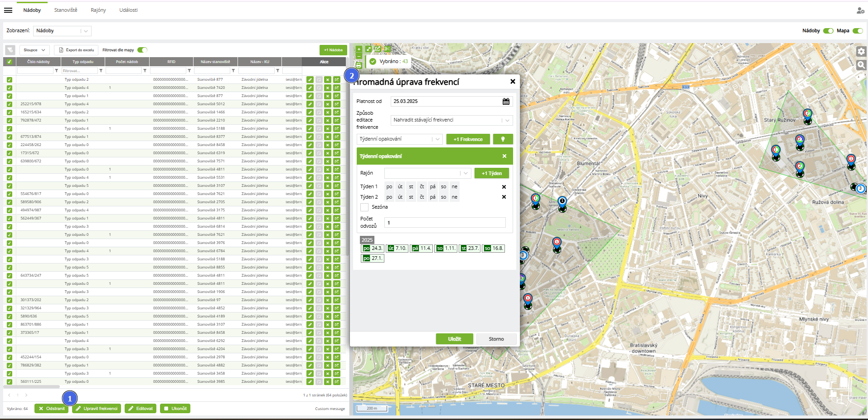Click the Počet odvozů input field

coord(445,223)
